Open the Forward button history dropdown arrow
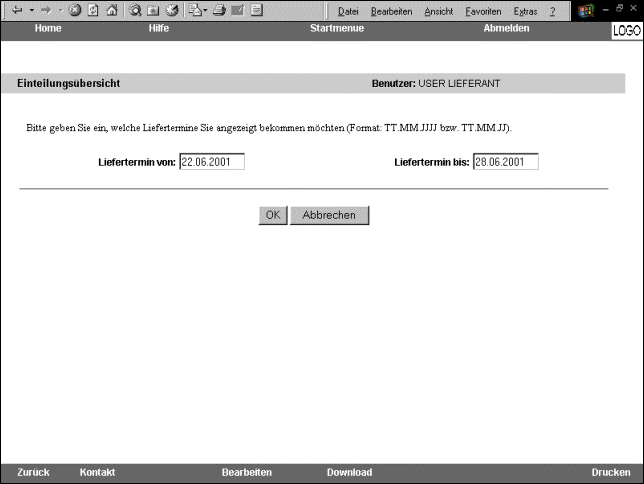The height and width of the screenshot is (484, 644). (61, 10)
